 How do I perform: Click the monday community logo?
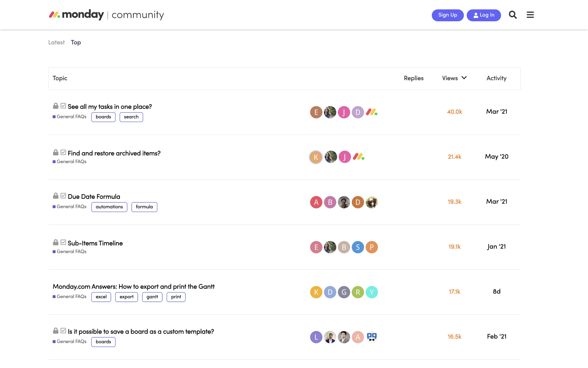tap(107, 15)
